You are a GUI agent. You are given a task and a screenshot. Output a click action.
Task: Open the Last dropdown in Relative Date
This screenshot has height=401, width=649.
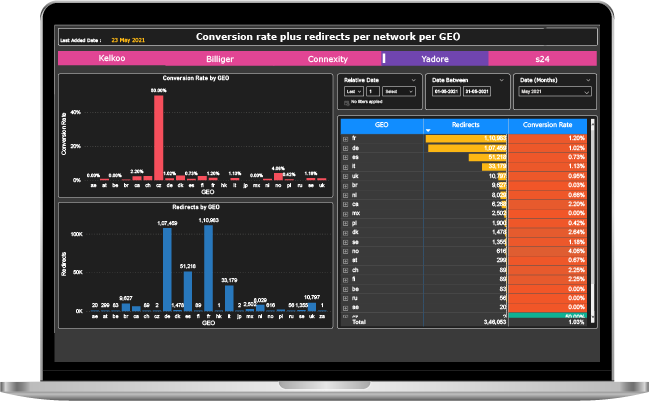(x=353, y=91)
